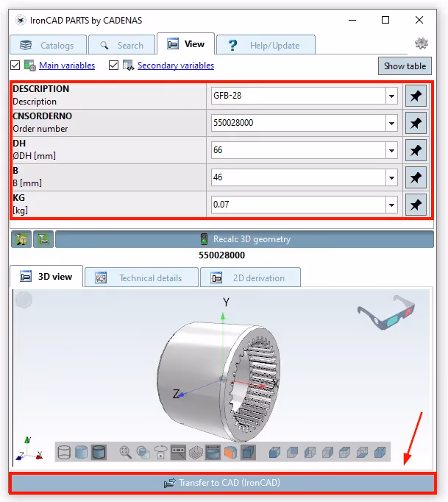This screenshot has height=502, width=448.
Task: Open the Main variables link
Action: pyautogui.click(x=67, y=66)
